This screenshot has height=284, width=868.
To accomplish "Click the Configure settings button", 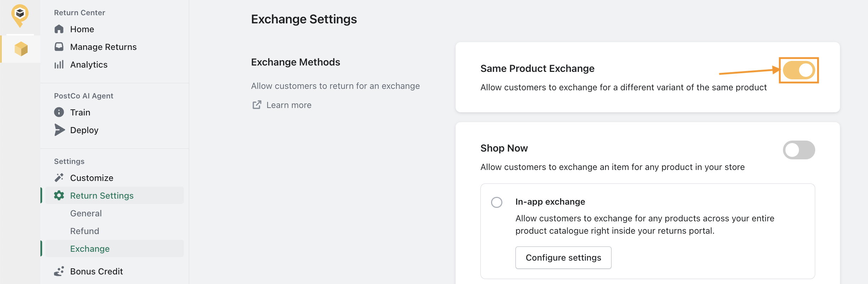I will click(x=563, y=257).
